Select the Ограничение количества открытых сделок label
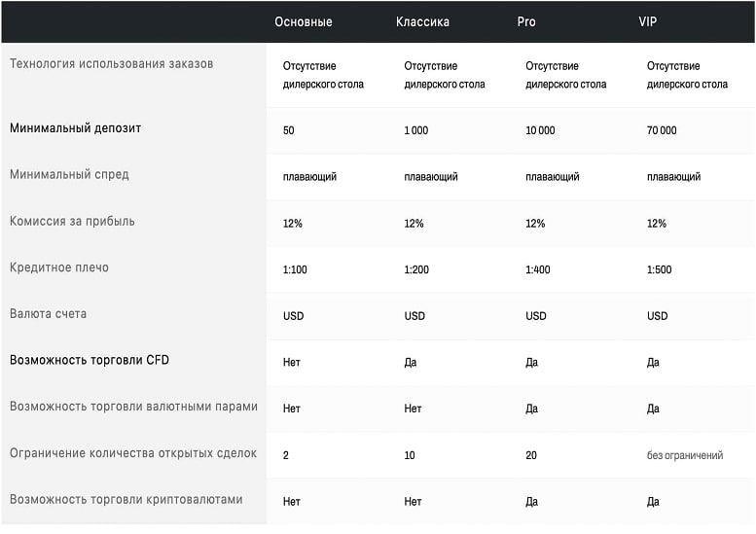This screenshot has width=756, height=534. pyautogui.click(x=132, y=453)
